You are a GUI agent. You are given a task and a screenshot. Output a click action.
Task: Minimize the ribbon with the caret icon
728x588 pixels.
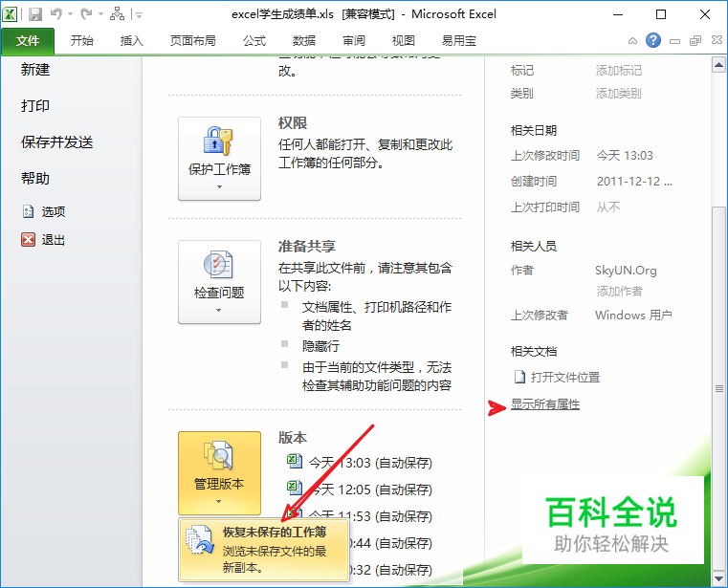pos(632,41)
